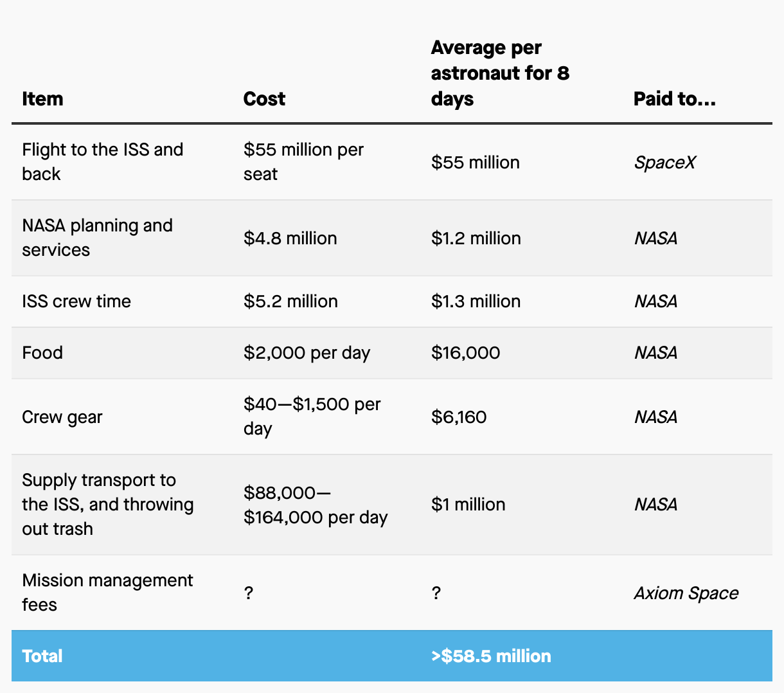Select 'NASA planning and services' row label
Image resolution: width=784 pixels, height=693 pixels.
click(97, 238)
